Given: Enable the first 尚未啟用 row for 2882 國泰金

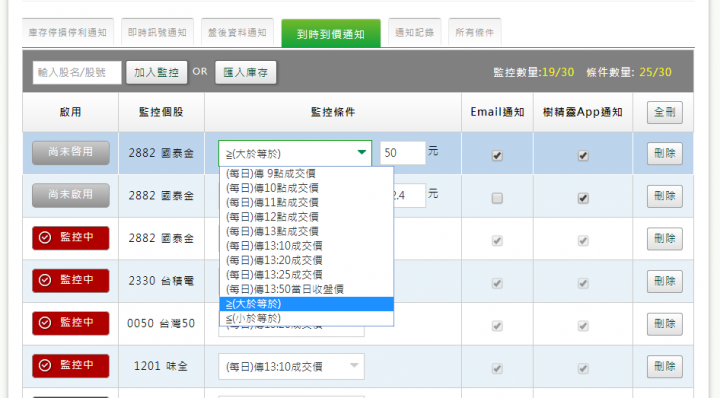Looking at the screenshot, I should (71, 153).
